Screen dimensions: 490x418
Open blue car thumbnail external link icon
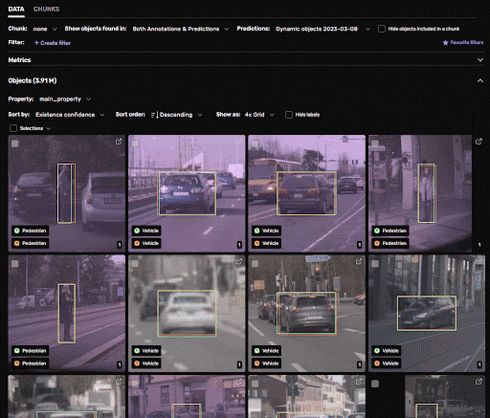click(x=239, y=142)
